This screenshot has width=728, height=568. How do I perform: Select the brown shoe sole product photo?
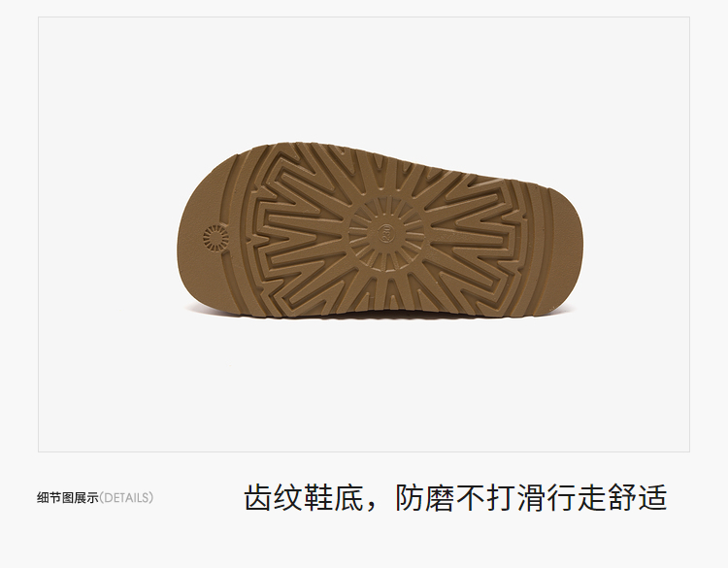[380, 231]
